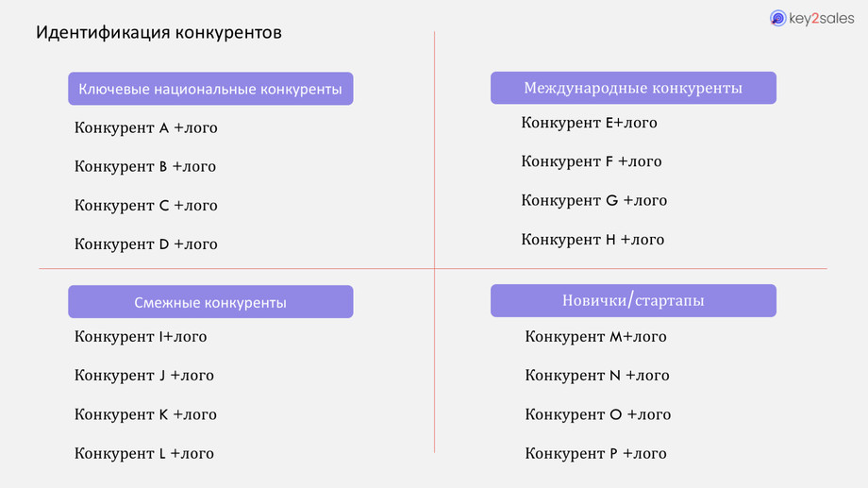This screenshot has height=488, width=868.
Task: Select the 'Конкурент G +лого' entry
Action: point(593,200)
